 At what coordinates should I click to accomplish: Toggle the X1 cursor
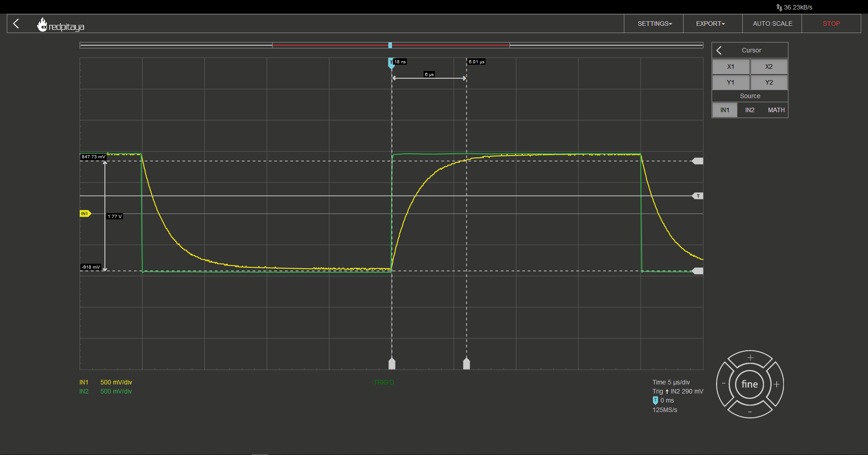click(x=731, y=66)
